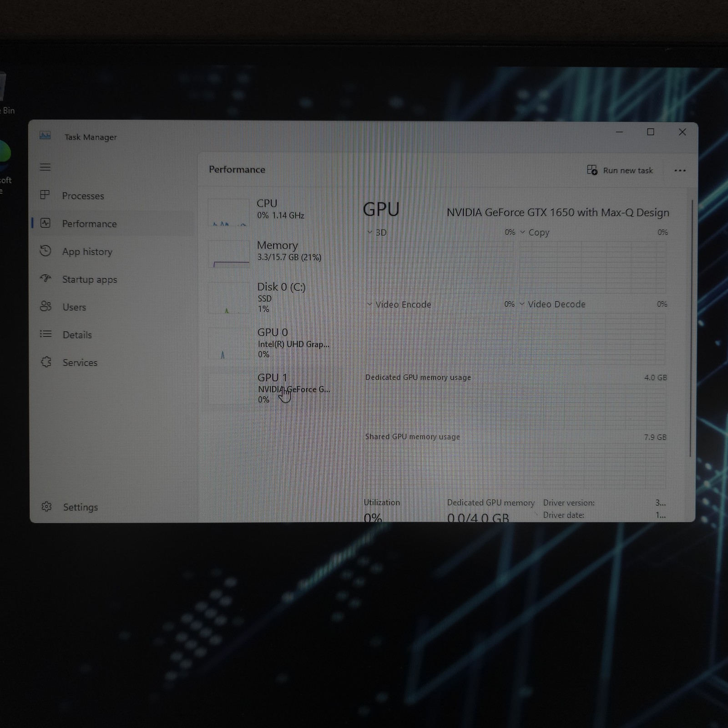Click the Task Manager app icon in title bar
728x728 pixels.
coord(45,135)
